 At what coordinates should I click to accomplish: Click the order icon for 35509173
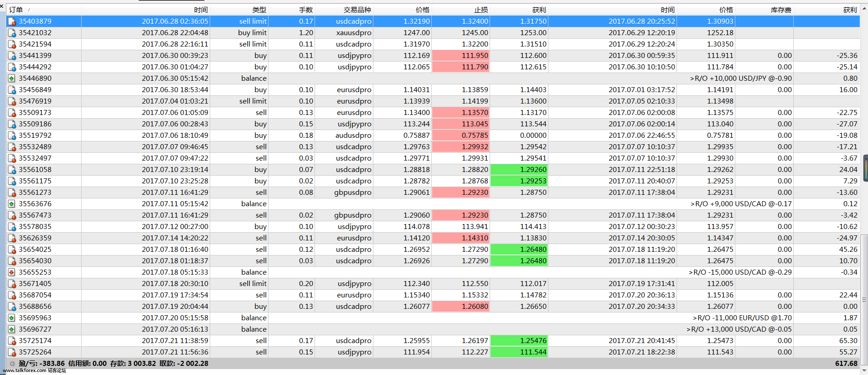12,113
